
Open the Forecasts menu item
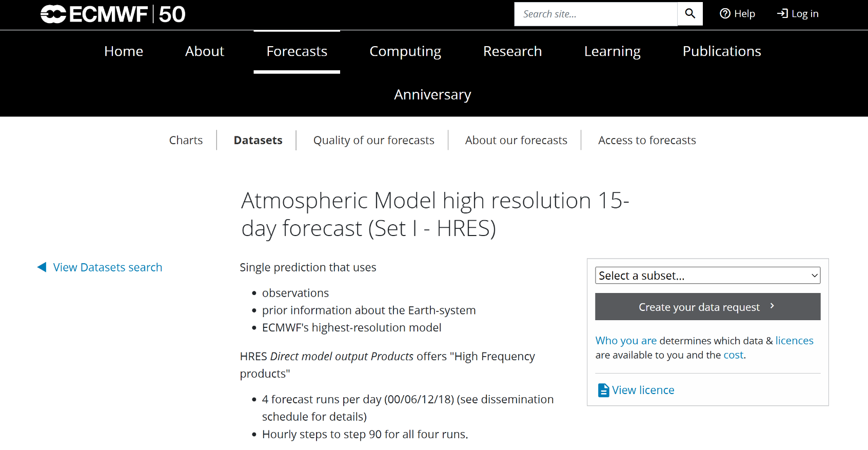(x=297, y=51)
